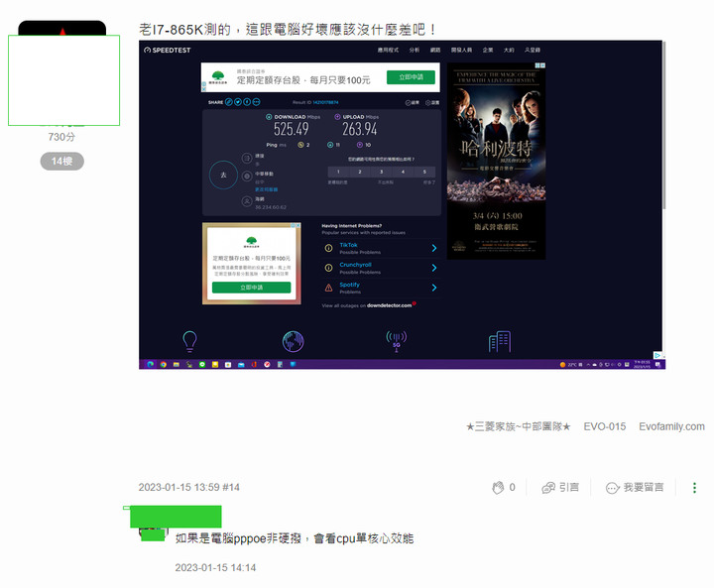
Task: Open the embedded Speedtest screenshot image
Action: 402,204
